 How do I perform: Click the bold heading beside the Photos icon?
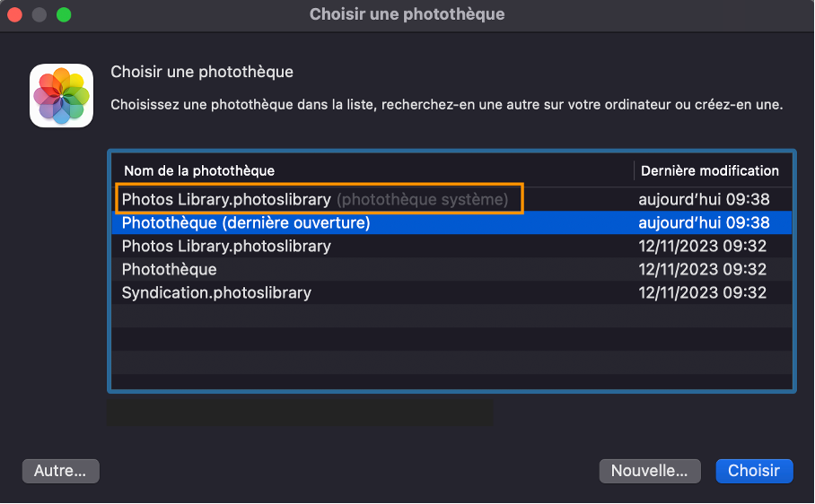pyautogui.click(x=202, y=72)
